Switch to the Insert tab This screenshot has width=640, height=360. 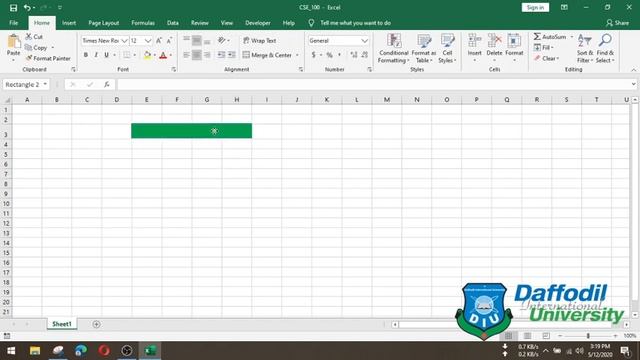click(x=69, y=23)
